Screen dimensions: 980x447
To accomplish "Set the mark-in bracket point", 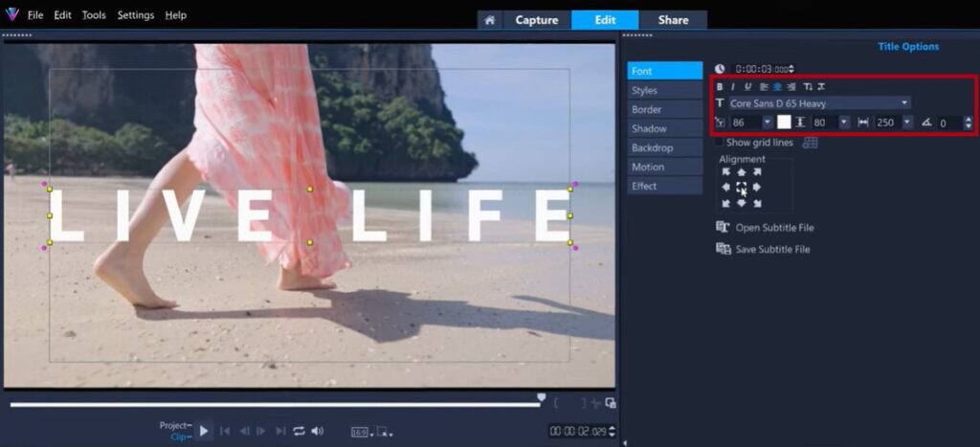I will tap(556, 403).
